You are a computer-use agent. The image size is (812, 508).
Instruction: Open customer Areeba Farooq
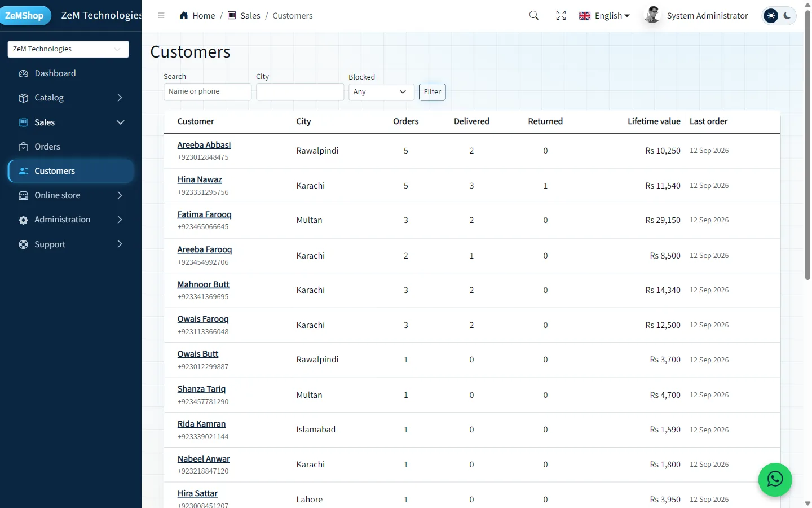tap(205, 249)
